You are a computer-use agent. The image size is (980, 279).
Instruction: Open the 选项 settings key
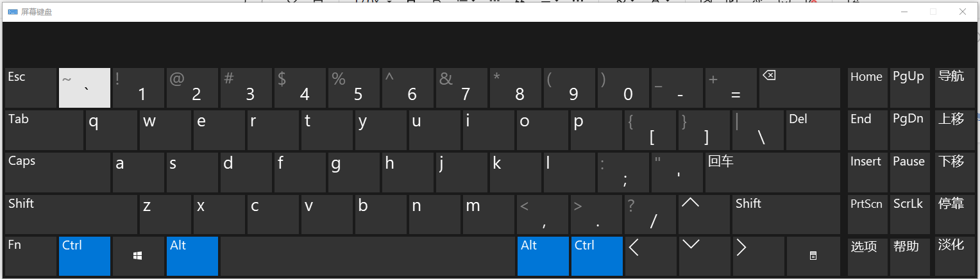[867, 256]
